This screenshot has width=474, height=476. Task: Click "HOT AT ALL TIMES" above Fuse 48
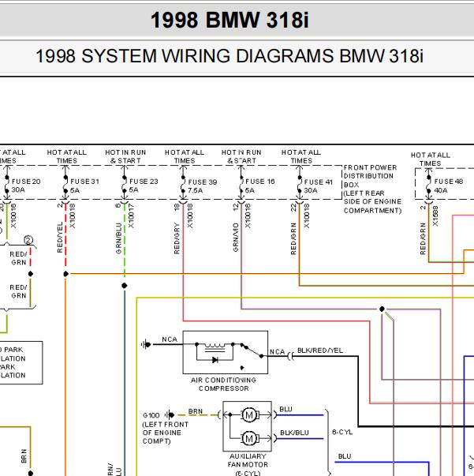click(431, 159)
